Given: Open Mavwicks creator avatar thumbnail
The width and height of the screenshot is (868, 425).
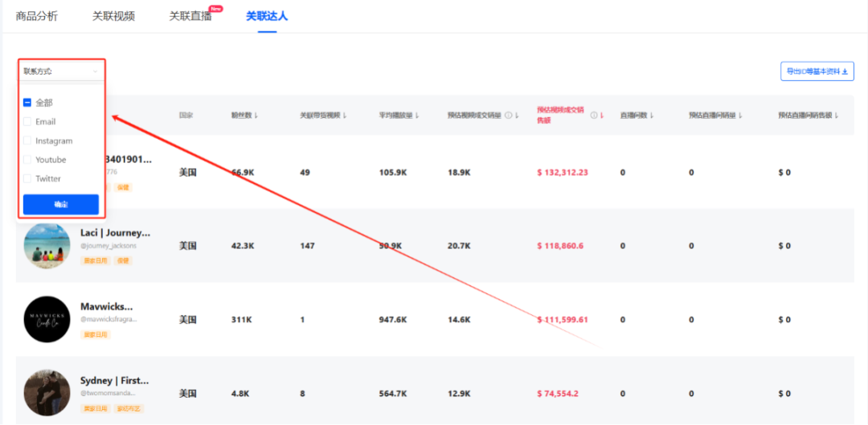Looking at the screenshot, I should (47, 319).
